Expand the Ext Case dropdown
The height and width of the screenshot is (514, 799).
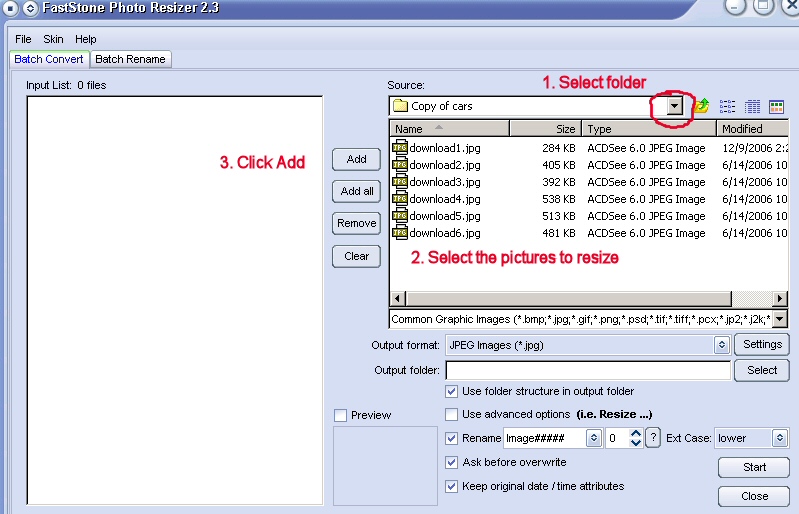781,438
